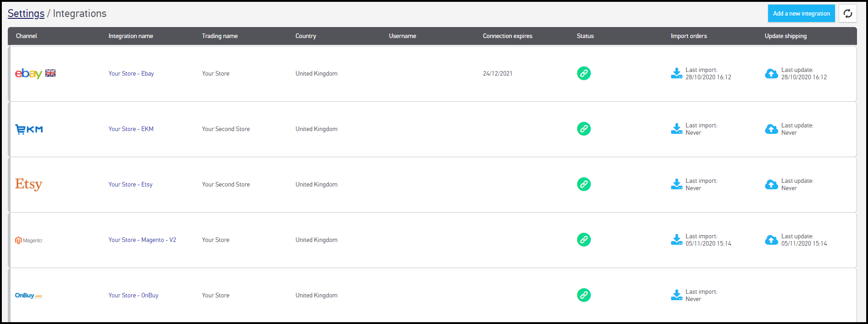Click the refresh integrations icon
This screenshot has width=868, height=324.
847,13
